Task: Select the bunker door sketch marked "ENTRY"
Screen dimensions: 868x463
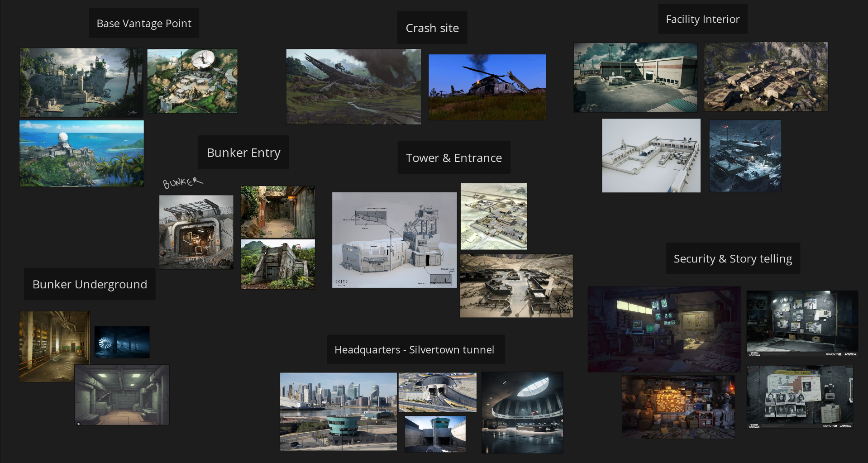Action: click(196, 232)
